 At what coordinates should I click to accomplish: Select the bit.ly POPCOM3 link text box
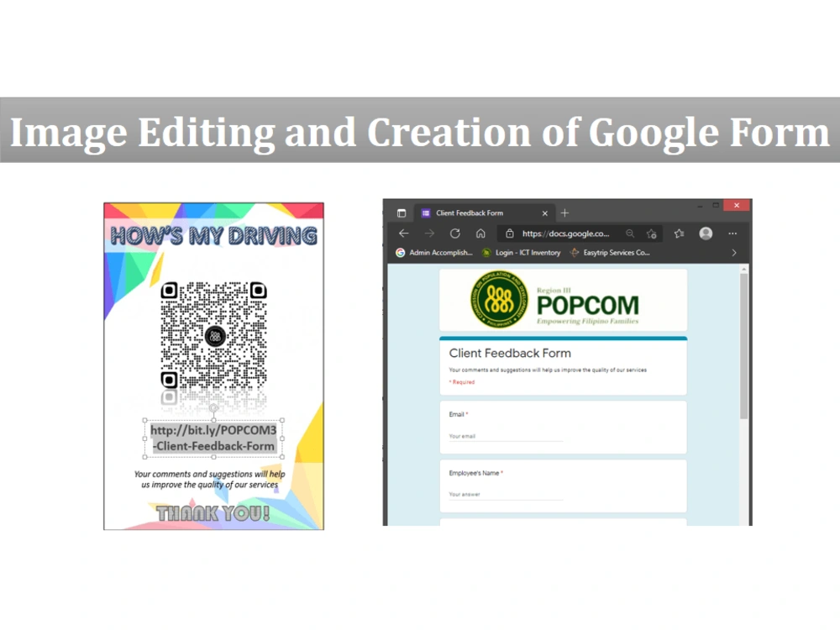click(x=213, y=438)
